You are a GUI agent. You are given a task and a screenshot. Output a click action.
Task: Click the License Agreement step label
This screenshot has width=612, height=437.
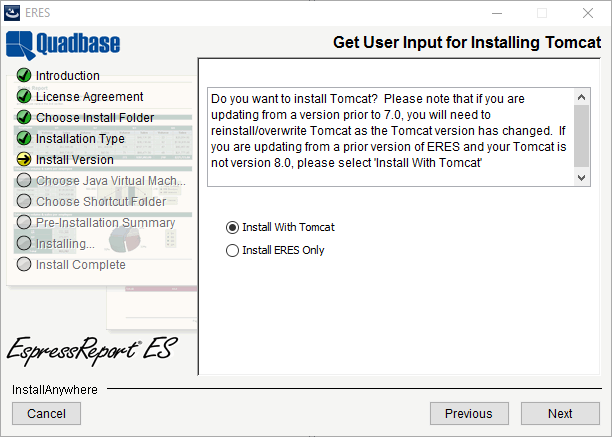(89, 97)
